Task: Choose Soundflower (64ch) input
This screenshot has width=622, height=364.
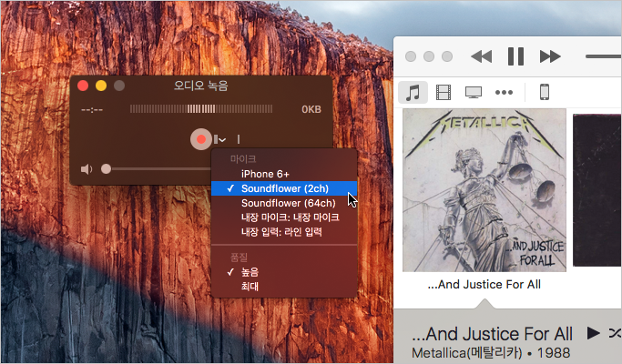Action: point(284,203)
